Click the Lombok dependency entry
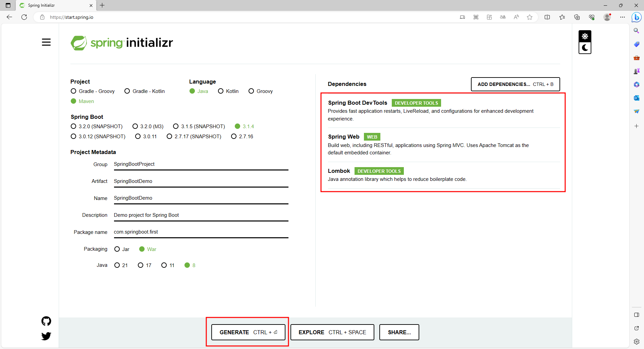 tap(443, 175)
